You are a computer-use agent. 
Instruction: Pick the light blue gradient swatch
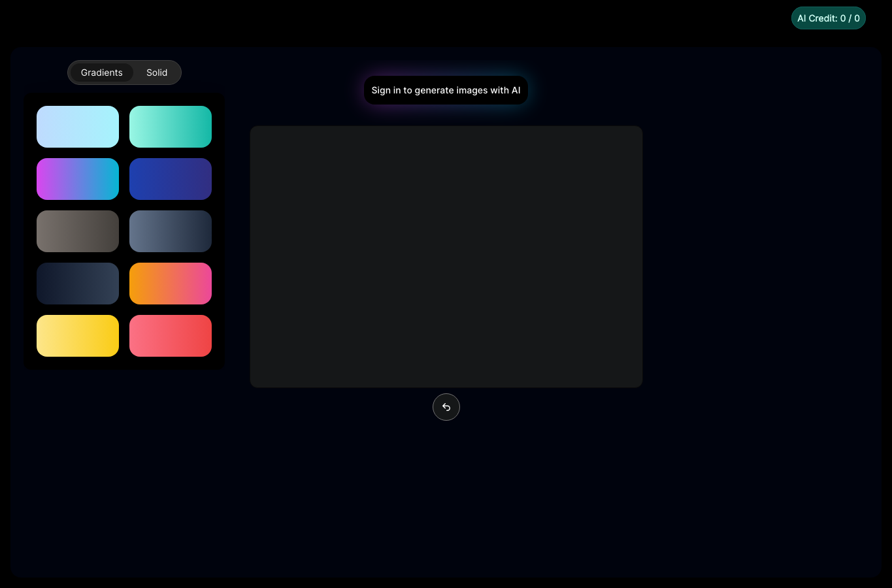[78, 127]
